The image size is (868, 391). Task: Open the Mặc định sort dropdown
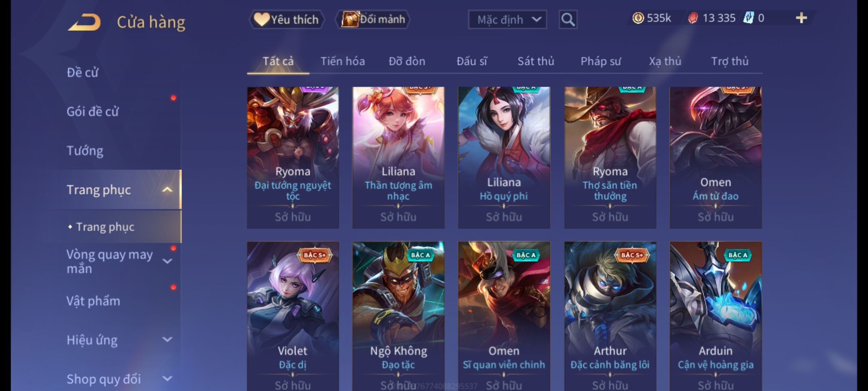point(507,20)
